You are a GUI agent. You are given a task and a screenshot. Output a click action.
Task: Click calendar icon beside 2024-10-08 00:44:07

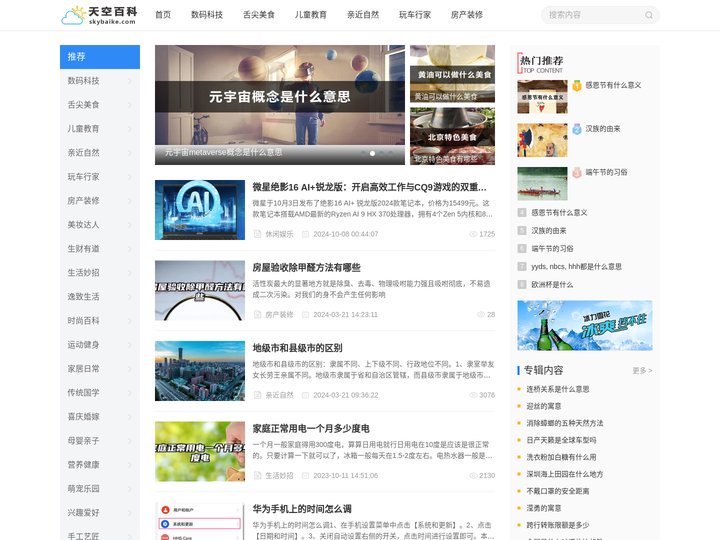305,234
